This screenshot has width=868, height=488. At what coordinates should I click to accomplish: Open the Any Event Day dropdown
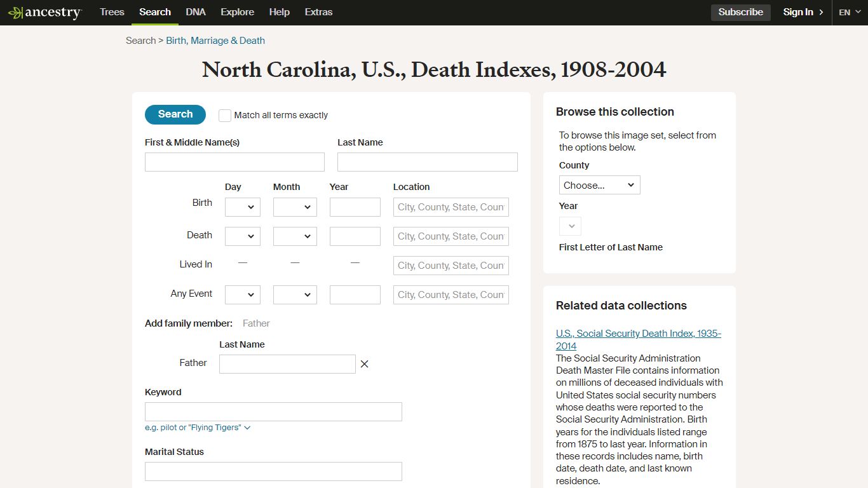[x=243, y=295]
